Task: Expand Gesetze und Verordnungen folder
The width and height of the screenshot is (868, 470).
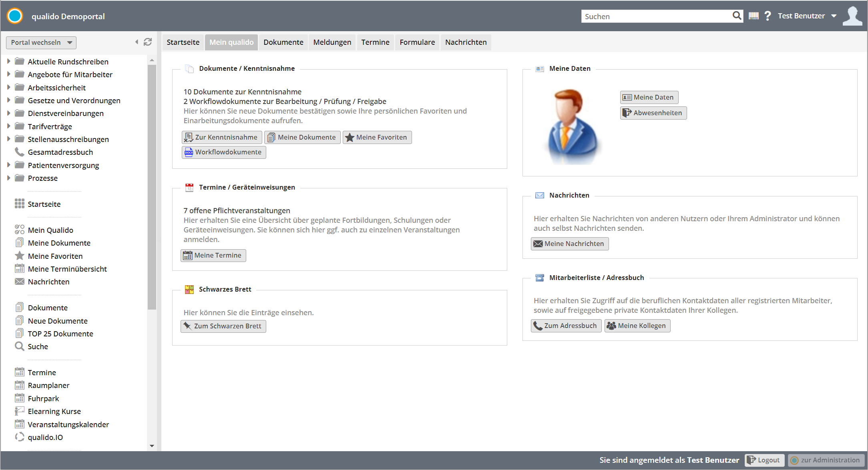Action: coord(8,100)
